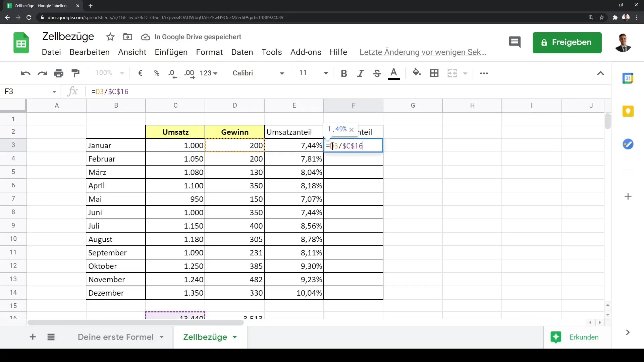Add a new sheet

pos(33,337)
